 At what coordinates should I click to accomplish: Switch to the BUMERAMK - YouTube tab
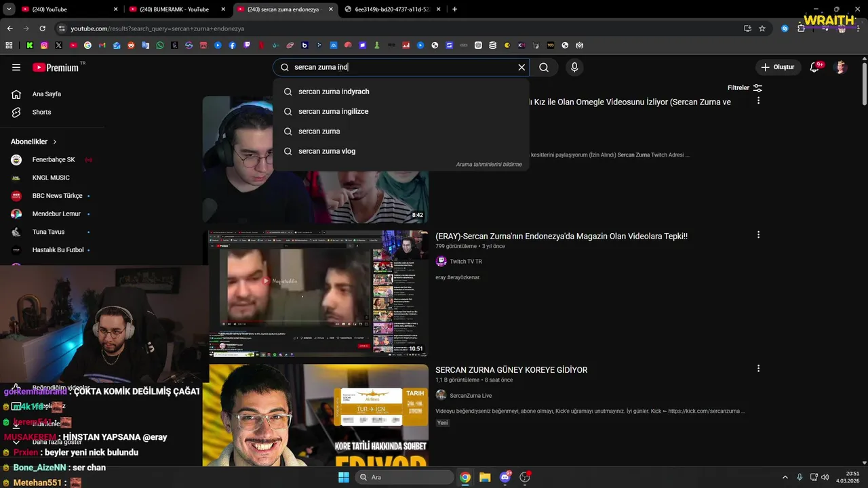pyautogui.click(x=178, y=9)
